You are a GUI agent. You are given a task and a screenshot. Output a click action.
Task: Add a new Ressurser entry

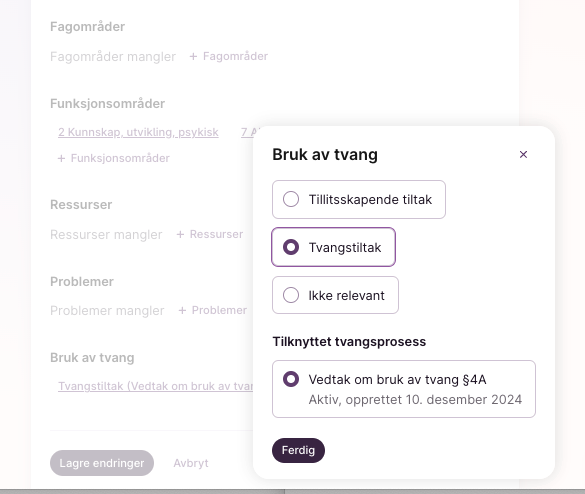pyautogui.click(x=210, y=234)
